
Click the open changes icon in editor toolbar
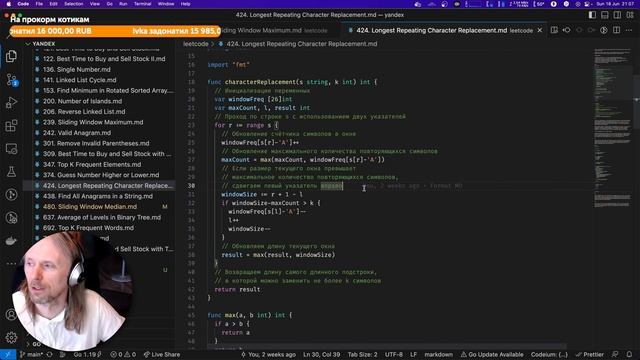tap(567, 30)
